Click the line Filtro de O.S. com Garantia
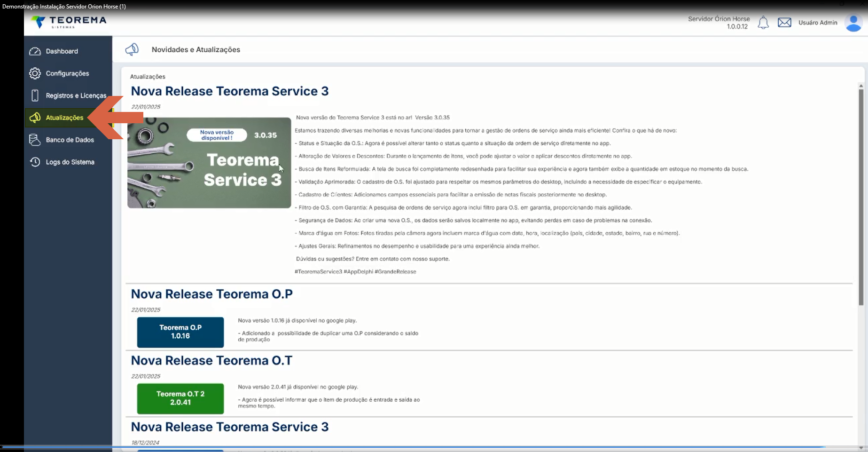 [463, 207]
